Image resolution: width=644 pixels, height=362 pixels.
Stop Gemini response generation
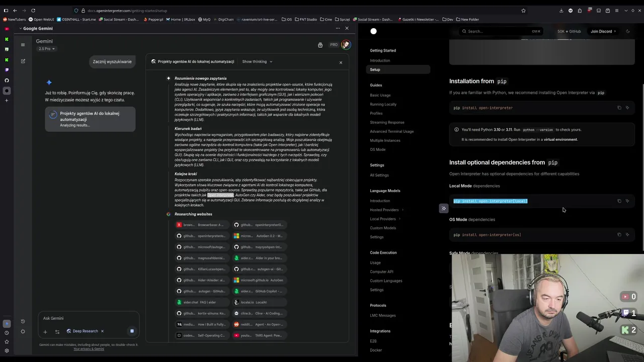pos(132,331)
